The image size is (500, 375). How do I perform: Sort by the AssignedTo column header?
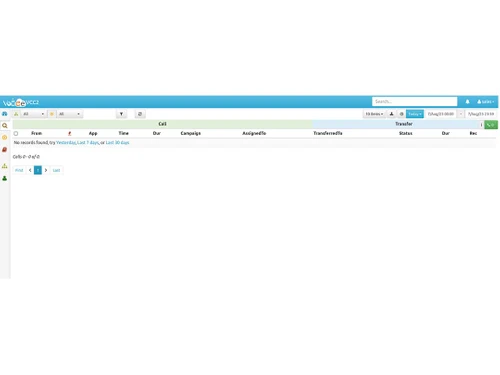[254, 133]
